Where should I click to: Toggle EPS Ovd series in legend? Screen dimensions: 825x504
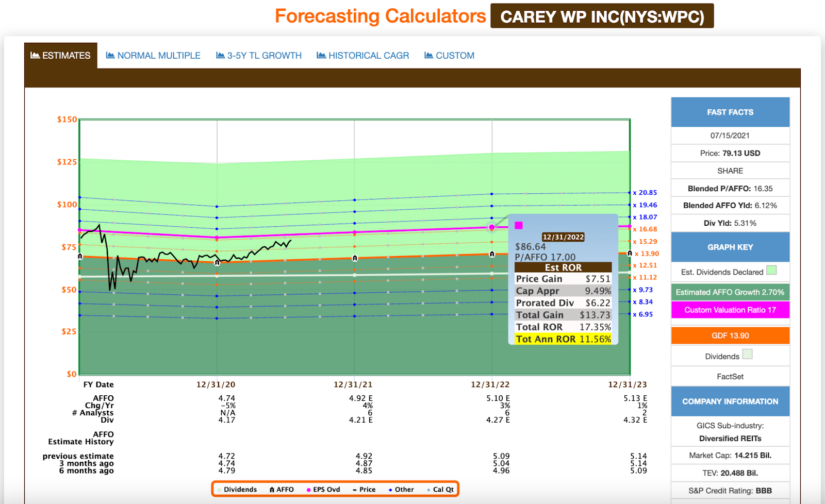pos(323,490)
